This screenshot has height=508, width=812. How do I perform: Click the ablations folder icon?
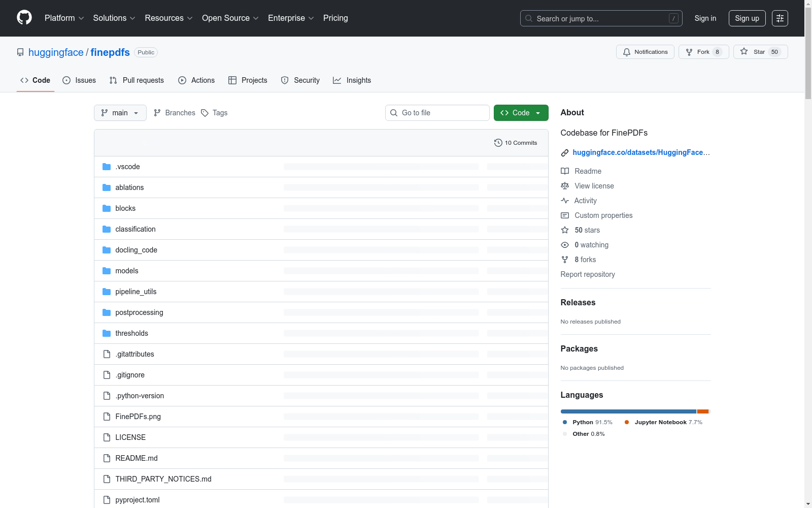107,187
